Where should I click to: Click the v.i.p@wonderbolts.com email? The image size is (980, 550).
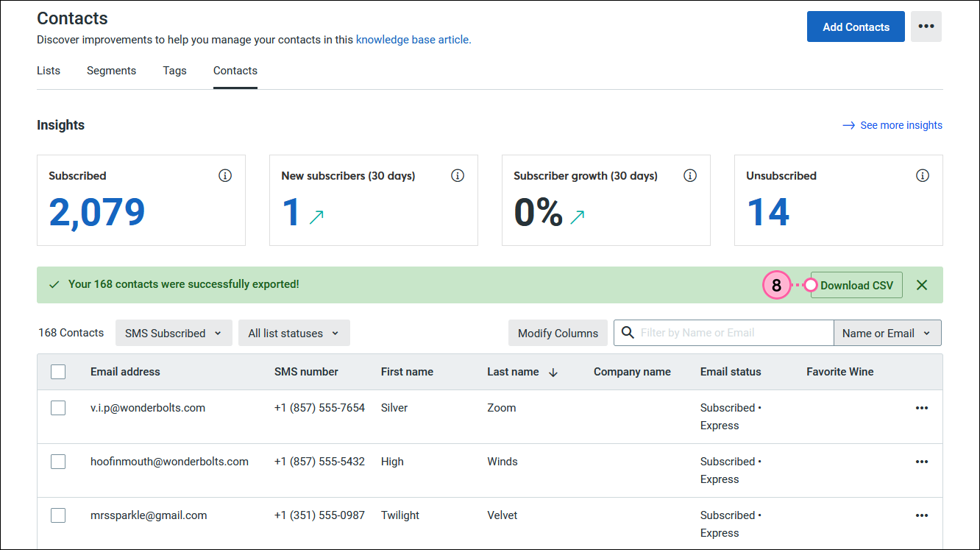pos(148,408)
